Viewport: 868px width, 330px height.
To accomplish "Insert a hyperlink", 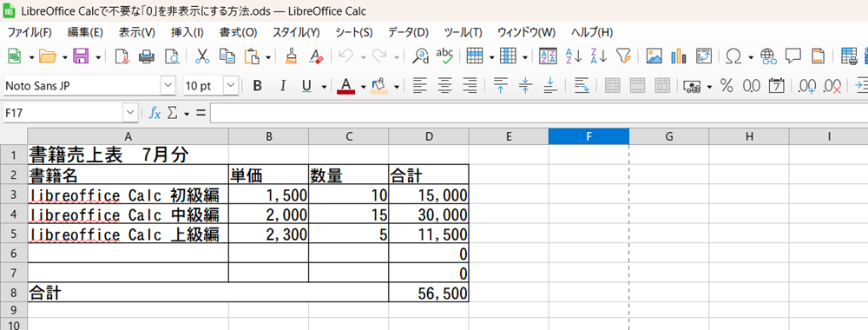I will point(768,56).
